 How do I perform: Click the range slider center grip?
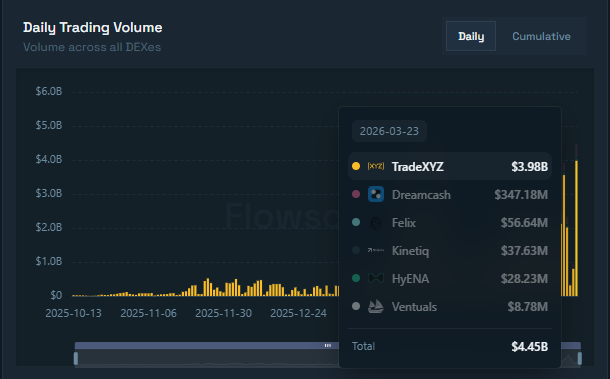328,346
